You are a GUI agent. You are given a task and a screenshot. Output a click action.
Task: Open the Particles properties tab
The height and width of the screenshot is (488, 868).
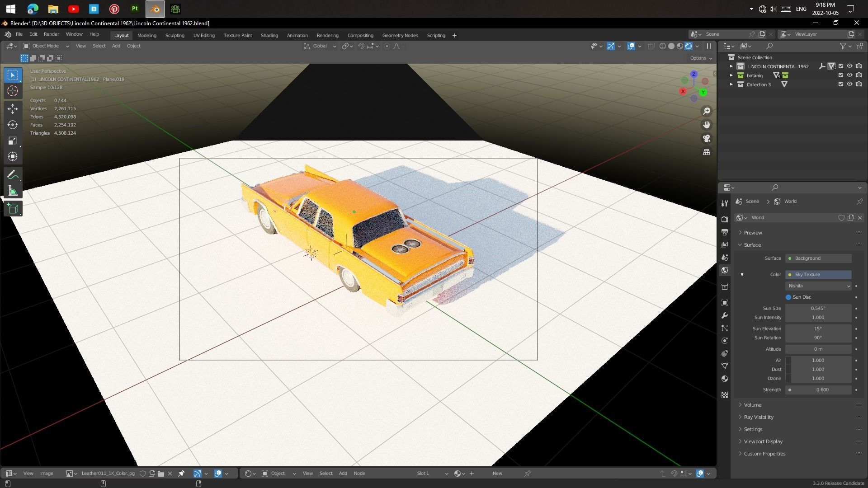pyautogui.click(x=725, y=328)
